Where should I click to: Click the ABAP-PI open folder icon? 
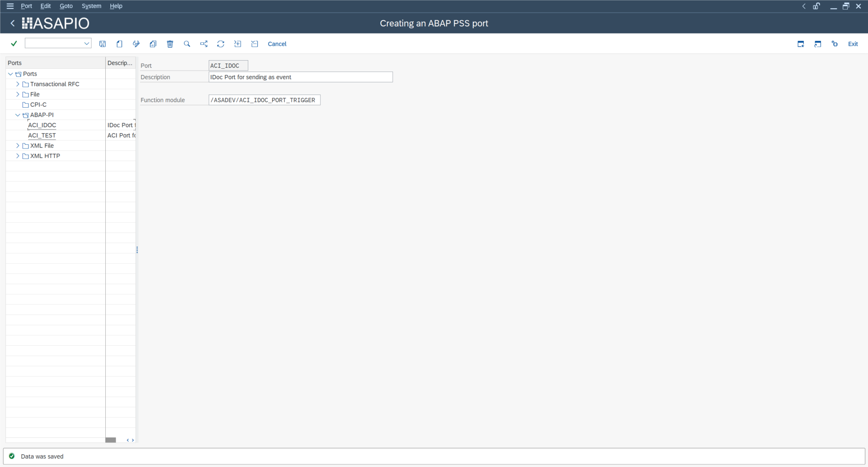click(x=25, y=115)
